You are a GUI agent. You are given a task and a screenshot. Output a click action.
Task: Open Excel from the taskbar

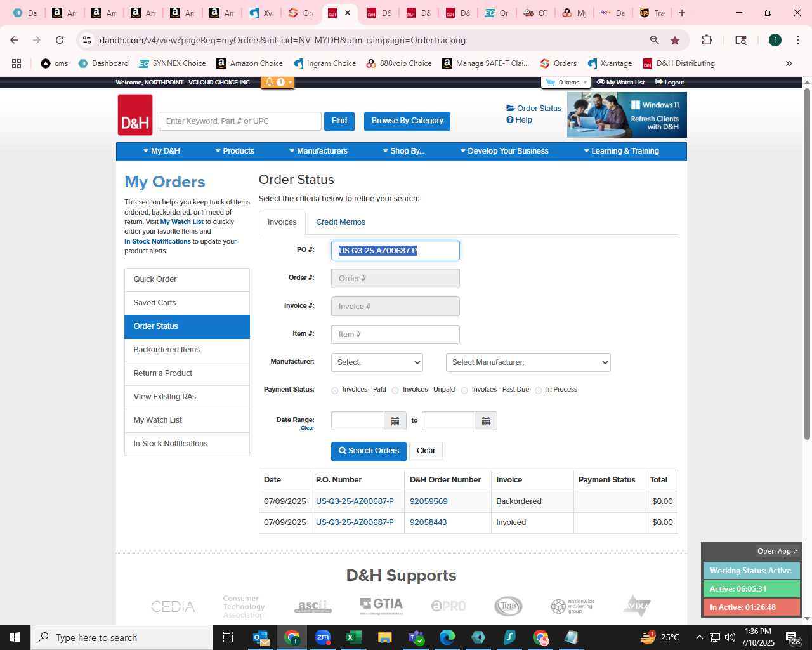click(x=354, y=637)
